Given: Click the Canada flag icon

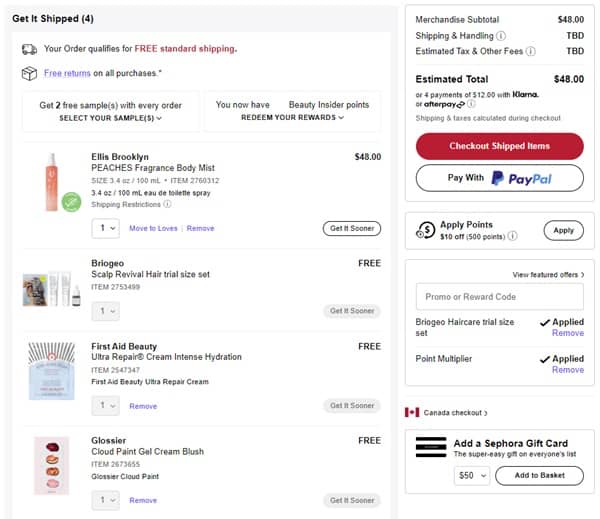Looking at the screenshot, I should (411, 412).
